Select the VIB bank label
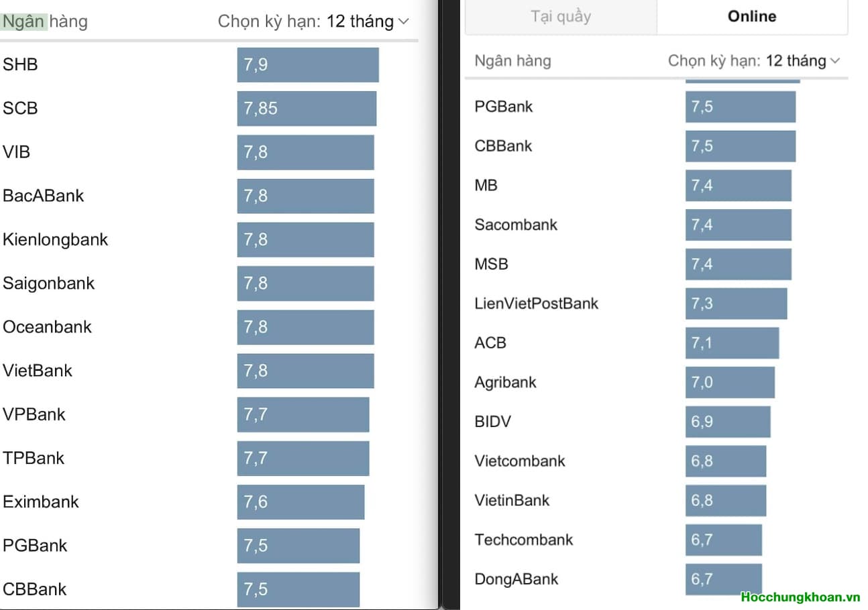 (17, 152)
